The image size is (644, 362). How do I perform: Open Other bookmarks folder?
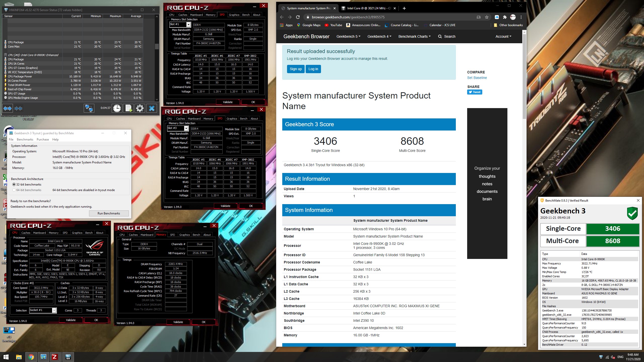pos(508,25)
